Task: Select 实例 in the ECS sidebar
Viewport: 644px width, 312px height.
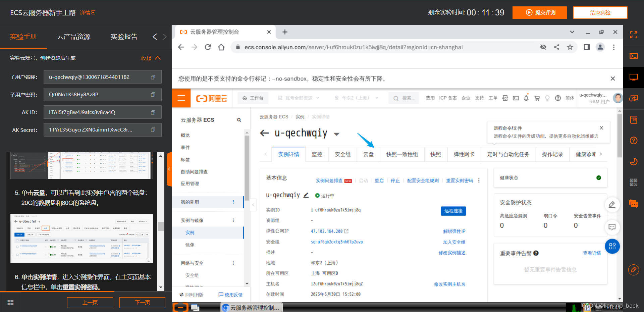Action: [x=190, y=232]
